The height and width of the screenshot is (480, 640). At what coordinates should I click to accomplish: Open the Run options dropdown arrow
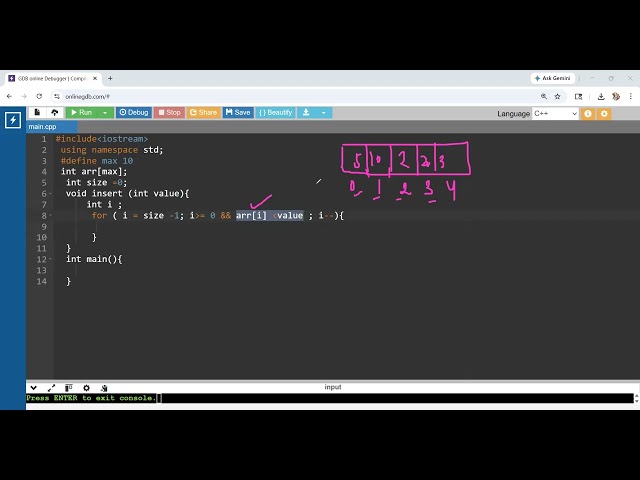105,112
